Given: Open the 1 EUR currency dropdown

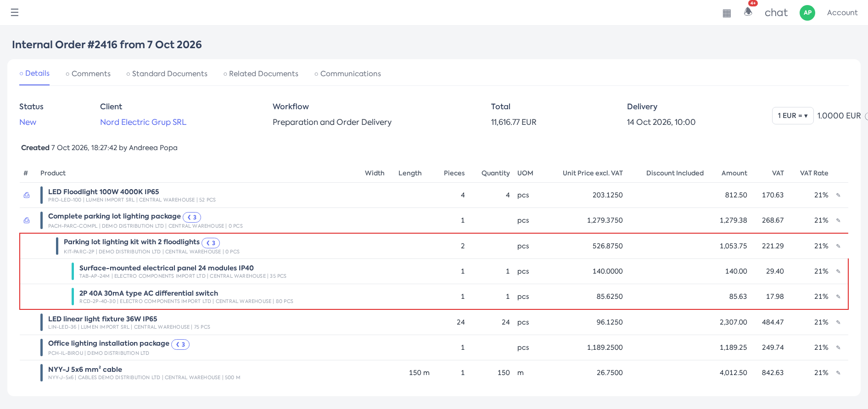Looking at the screenshot, I should (793, 116).
